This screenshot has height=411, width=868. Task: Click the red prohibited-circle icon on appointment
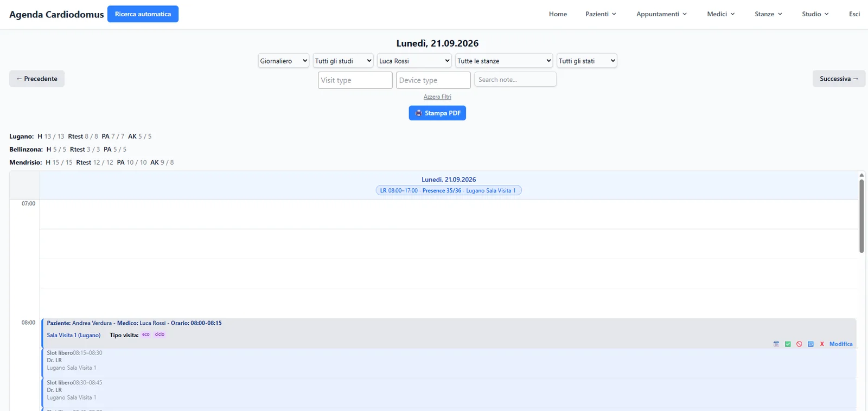799,344
